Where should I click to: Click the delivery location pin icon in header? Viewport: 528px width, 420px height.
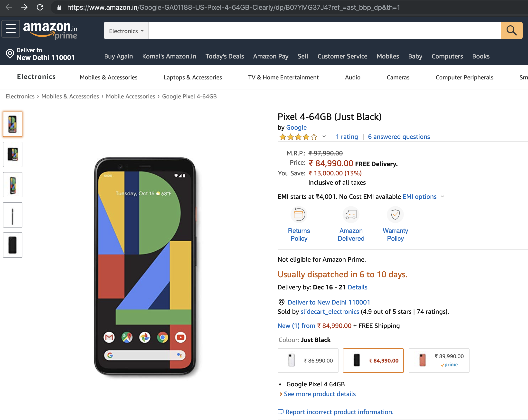point(10,54)
